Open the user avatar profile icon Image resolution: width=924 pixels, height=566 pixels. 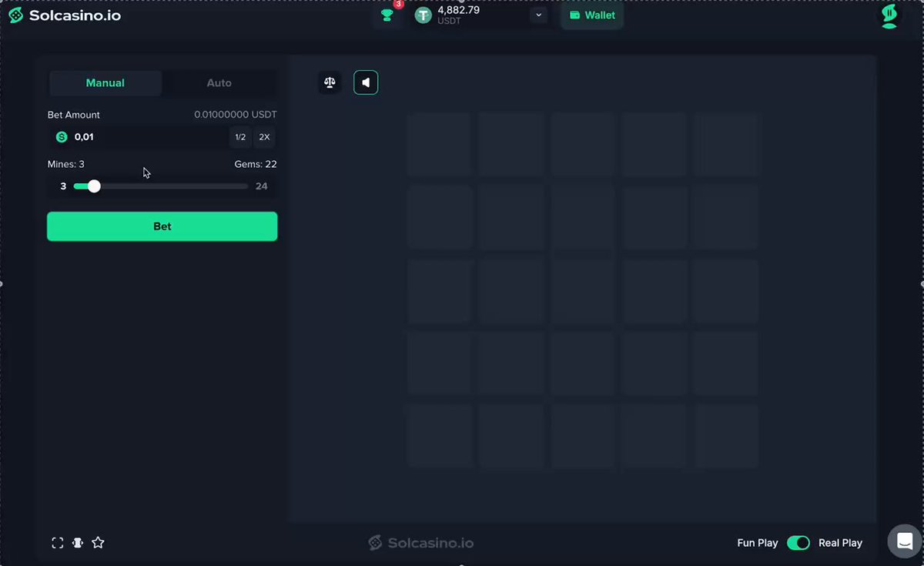(889, 16)
